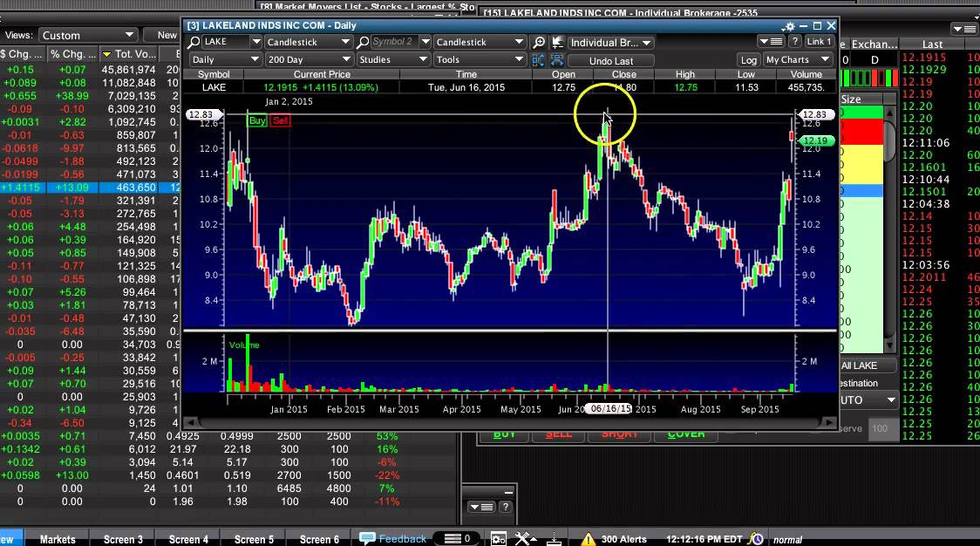
Task: Switch to the Screen 4 tab
Action: (x=188, y=539)
